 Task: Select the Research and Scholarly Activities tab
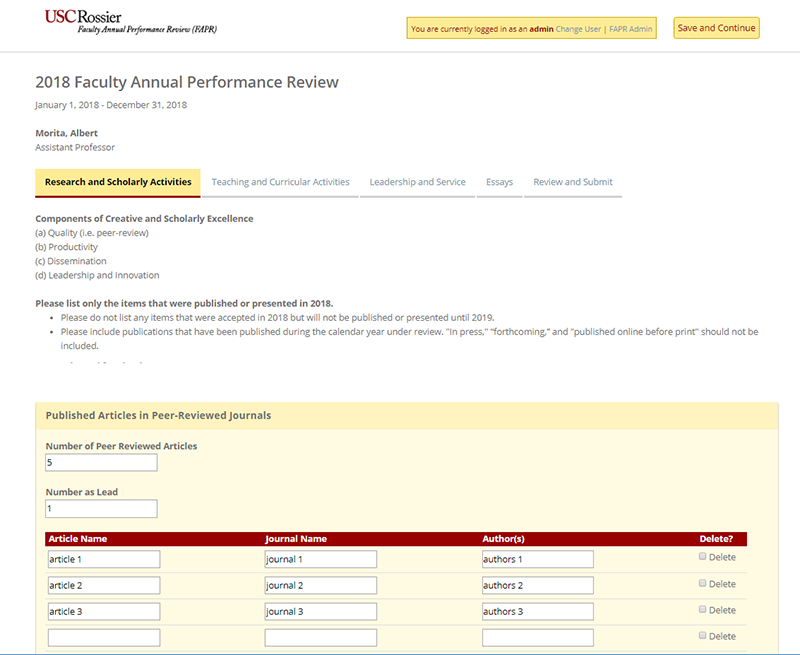tap(118, 182)
